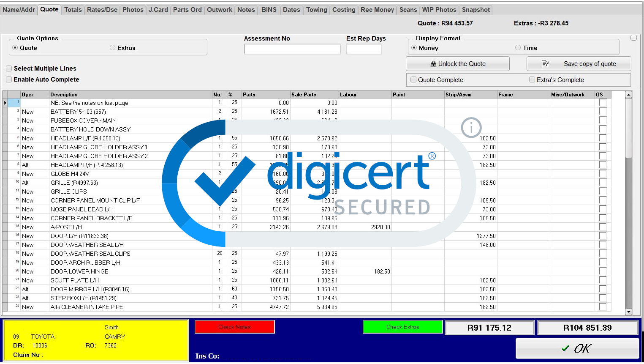Click the R91 175.12 total box
The height and width of the screenshot is (364, 644).
click(x=489, y=328)
